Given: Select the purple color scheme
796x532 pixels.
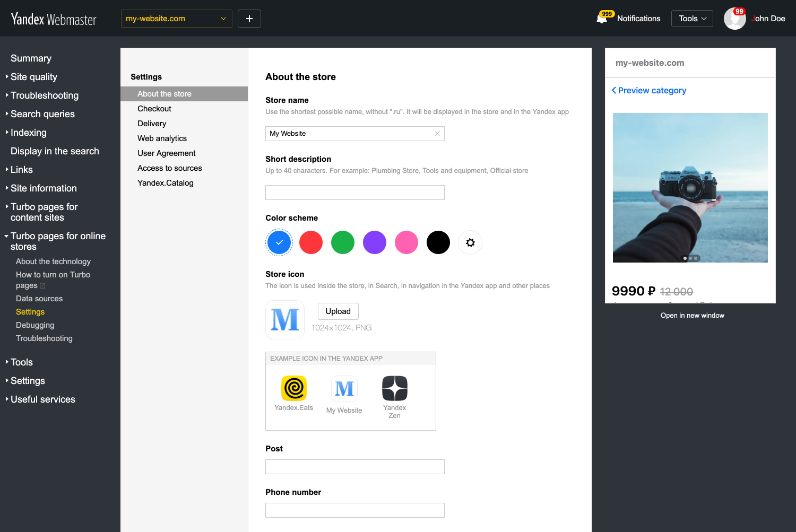Looking at the screenshot, I should [x=375, y=242].
